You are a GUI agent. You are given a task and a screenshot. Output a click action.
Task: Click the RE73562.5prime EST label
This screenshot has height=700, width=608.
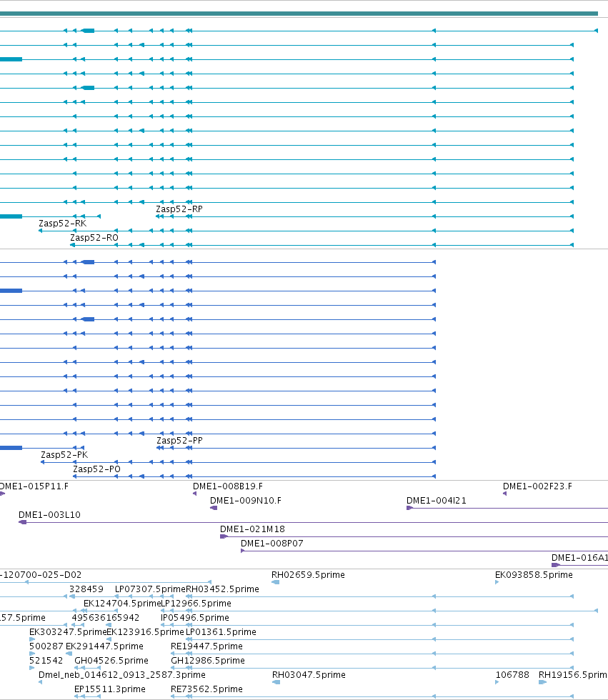pyautogui.click(x=206, y=689)
